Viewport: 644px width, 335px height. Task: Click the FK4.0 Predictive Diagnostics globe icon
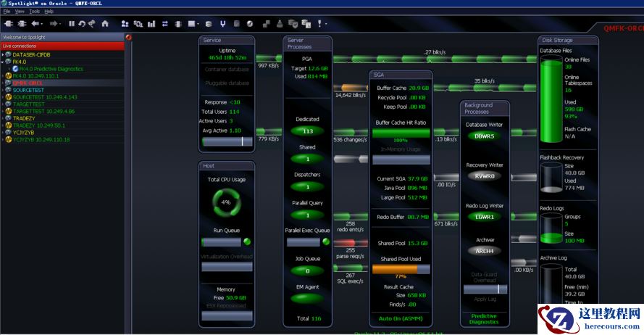(15, 69)
